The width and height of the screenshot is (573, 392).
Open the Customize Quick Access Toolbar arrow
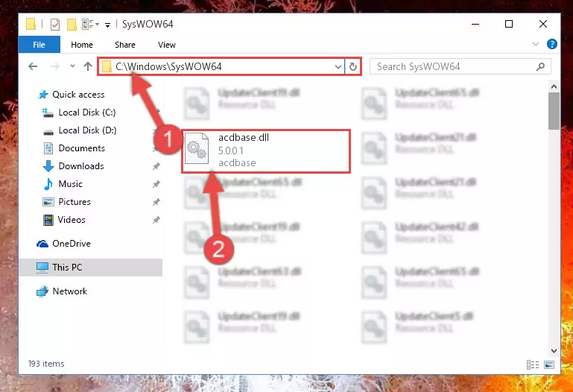coord(107,25)
